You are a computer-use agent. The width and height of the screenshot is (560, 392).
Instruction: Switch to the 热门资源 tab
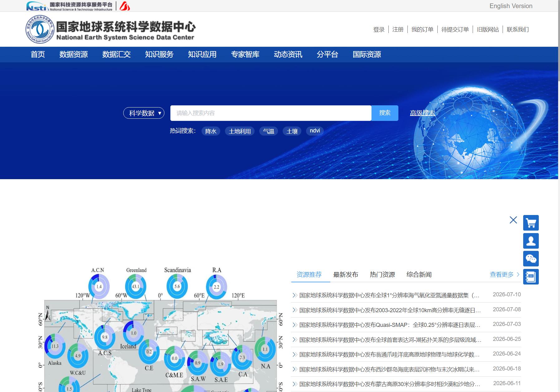click(382, 275)
